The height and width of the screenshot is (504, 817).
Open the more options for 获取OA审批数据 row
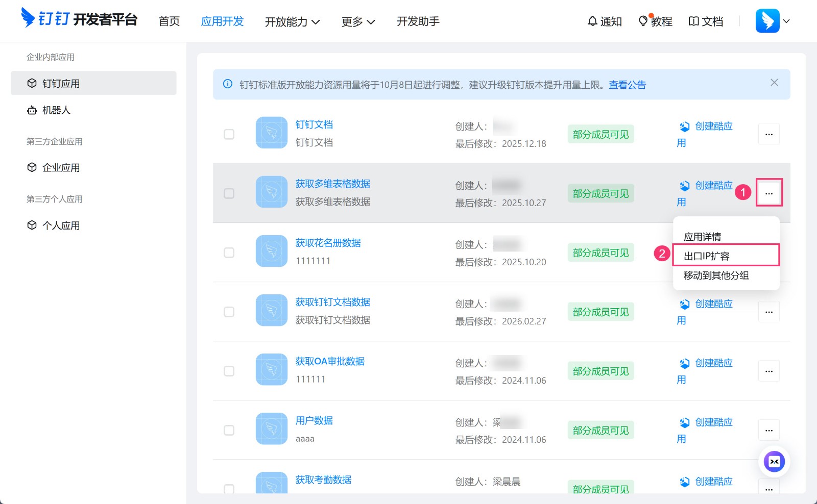tap(769, 371)
